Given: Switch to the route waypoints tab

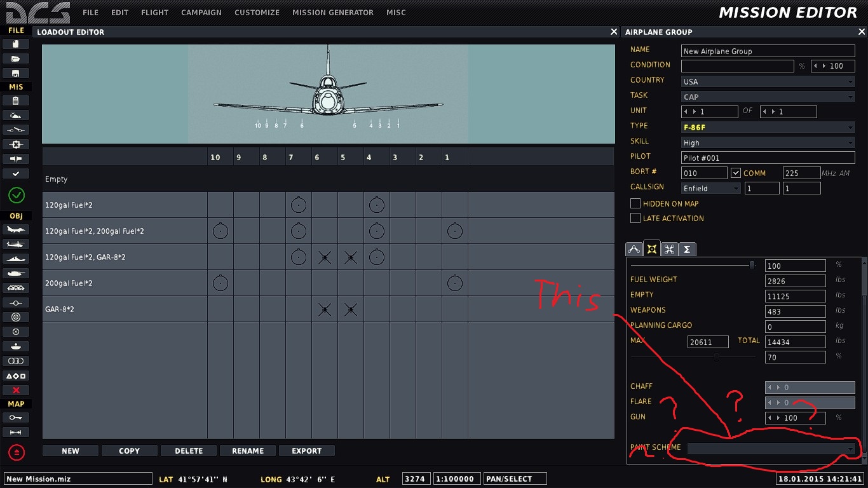Looking at the screenshot, I should 634,249.
